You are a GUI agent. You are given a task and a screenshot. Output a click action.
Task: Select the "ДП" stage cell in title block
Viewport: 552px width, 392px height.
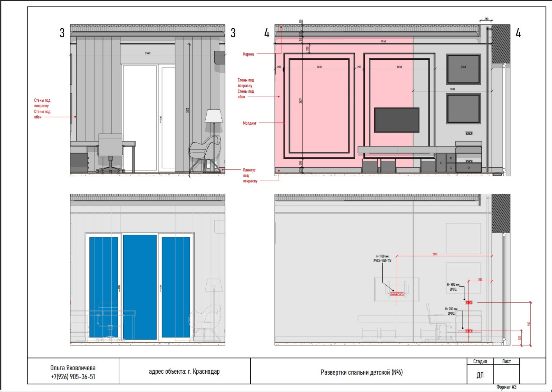[x=480, y=375]
